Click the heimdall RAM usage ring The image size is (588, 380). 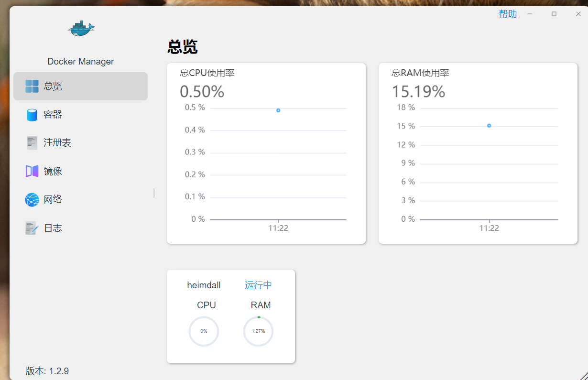click(258, 331)
